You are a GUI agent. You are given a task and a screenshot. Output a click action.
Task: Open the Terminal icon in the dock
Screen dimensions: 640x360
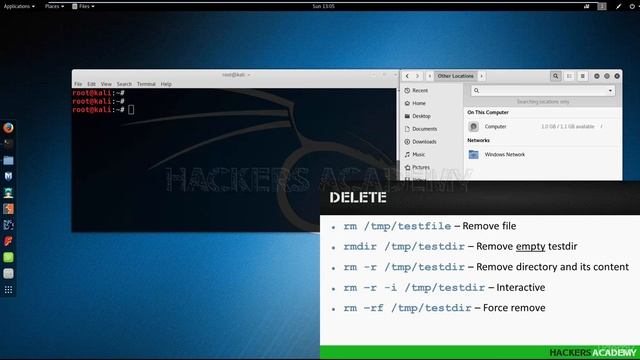pos(8,144)
